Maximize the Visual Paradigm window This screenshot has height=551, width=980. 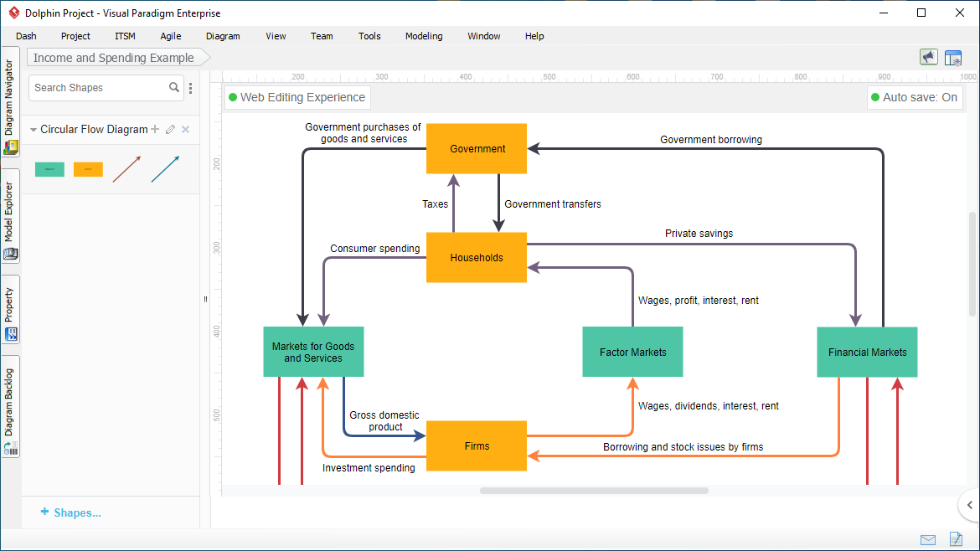921,13
